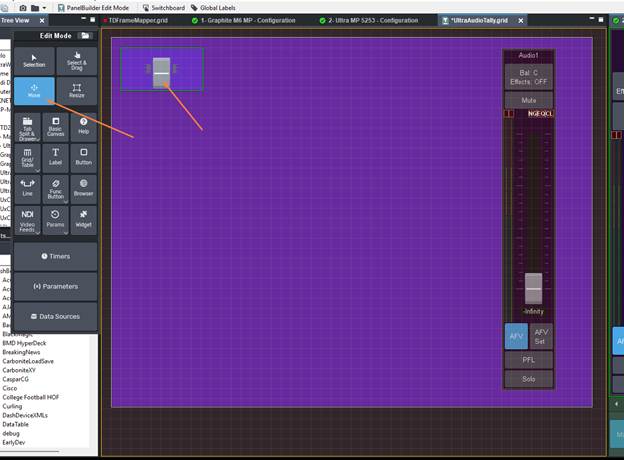Image resolution: width=624 pixels, height=460 pixels.
Task: Click the folder icon in top toolbar
Action: click(35, 8)
